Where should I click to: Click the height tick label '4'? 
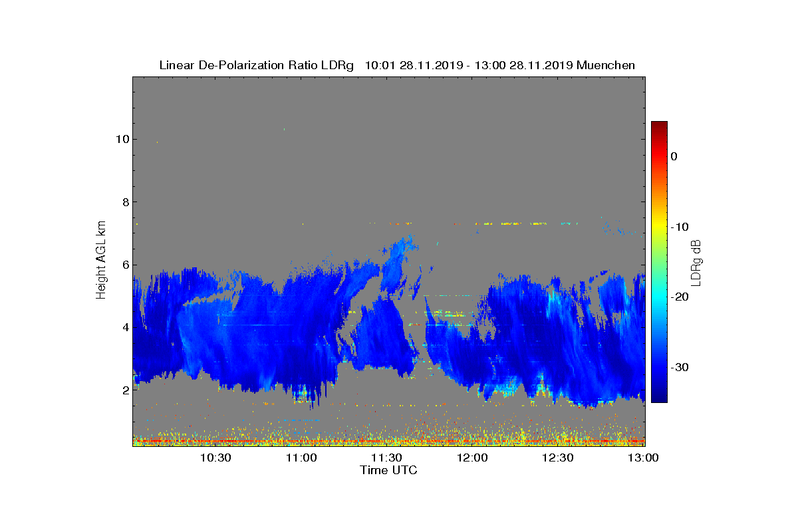pos(124,327)
